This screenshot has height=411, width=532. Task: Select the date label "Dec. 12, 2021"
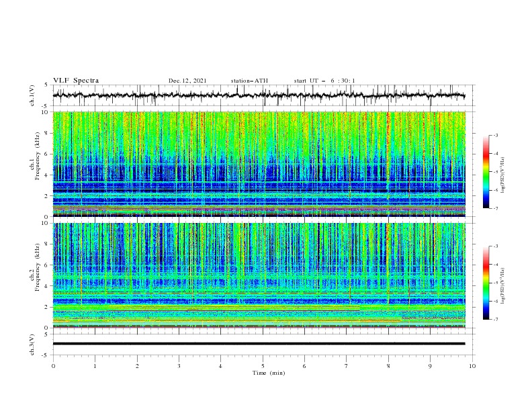pyautogui.click(x=187, y=81)
